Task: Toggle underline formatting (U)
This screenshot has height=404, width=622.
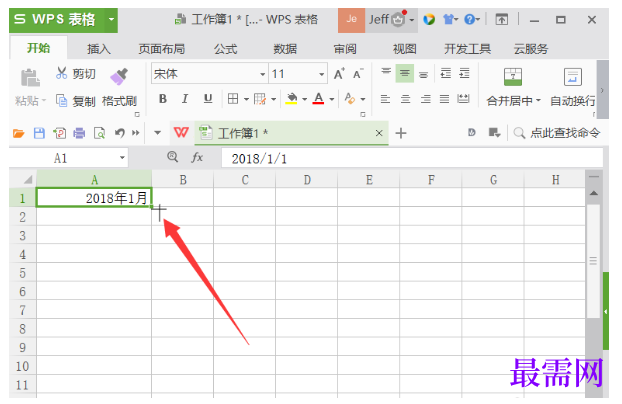Action: (x=208, y=99)
